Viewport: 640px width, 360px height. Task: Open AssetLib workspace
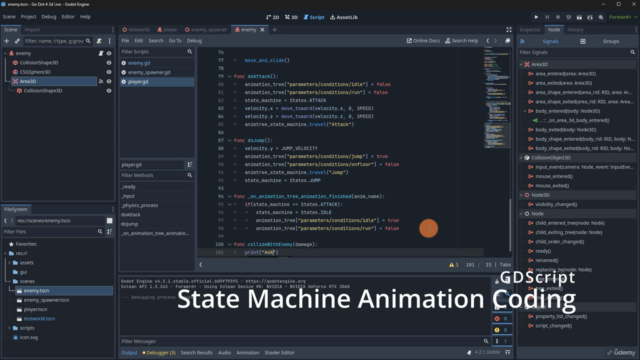[x=344, y=17]
